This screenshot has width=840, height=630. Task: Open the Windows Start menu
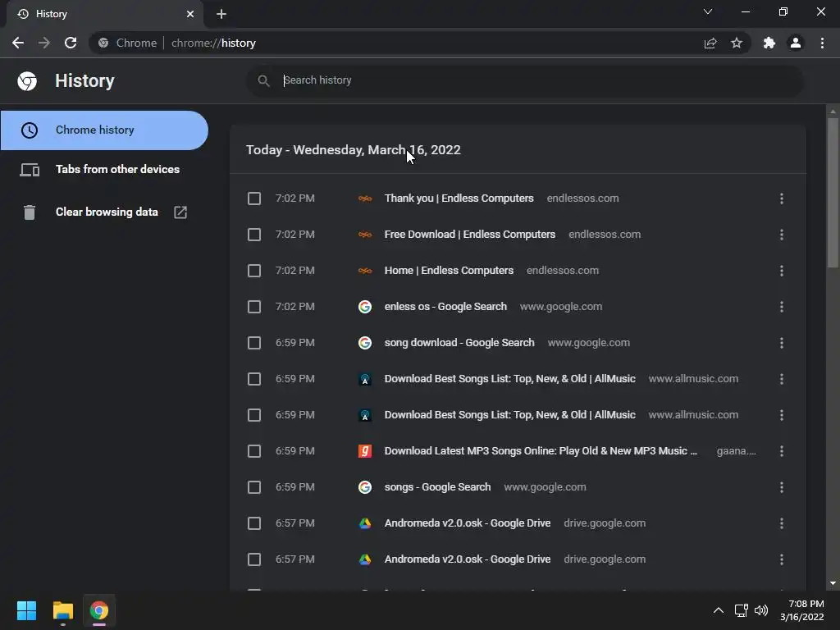pos(26,610)
